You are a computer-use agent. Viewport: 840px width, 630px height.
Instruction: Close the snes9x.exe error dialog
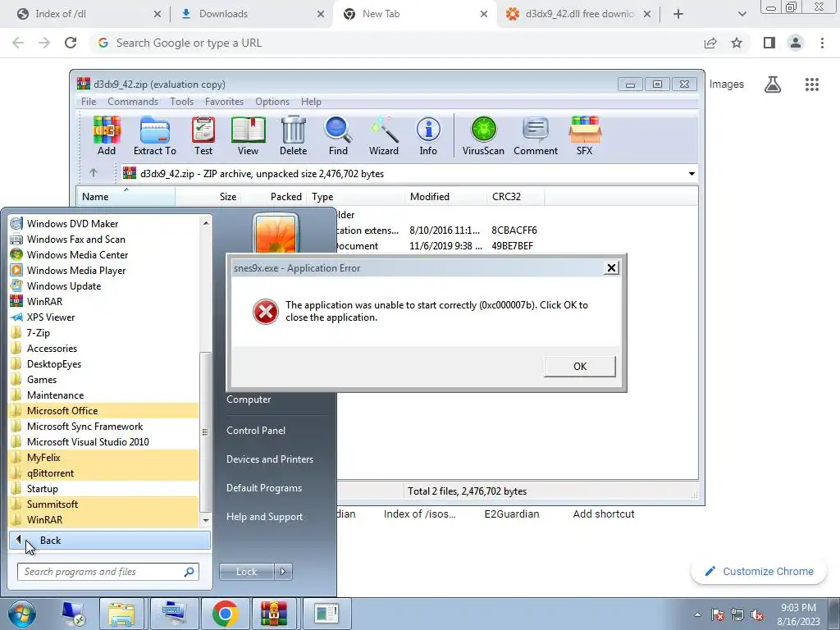coord(611,268)
